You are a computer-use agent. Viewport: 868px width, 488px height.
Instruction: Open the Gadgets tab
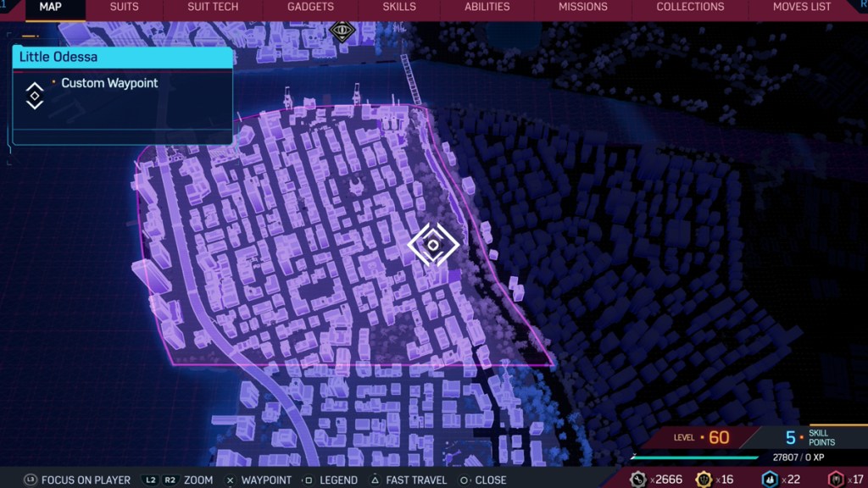[x=310, y=7]
